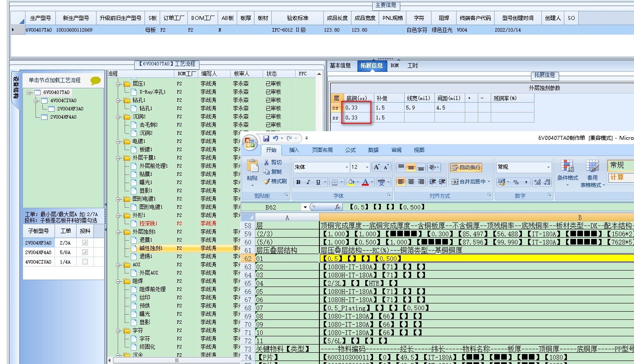This screenshot has width=634, height=364.
Task: Collapse the 4V004CIUA0 tree node
Action: click(x=36, y=101)
